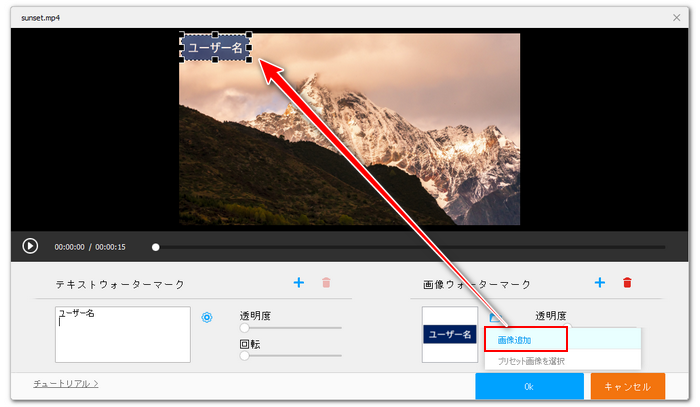Screen dimensions: 700x407
Task: Click the image folder browse icon
Action: click(x=495, y=318)
